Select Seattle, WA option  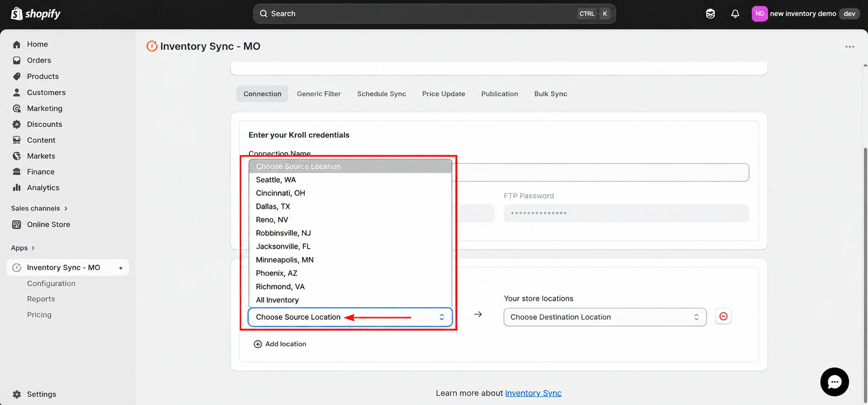point(350,180)
